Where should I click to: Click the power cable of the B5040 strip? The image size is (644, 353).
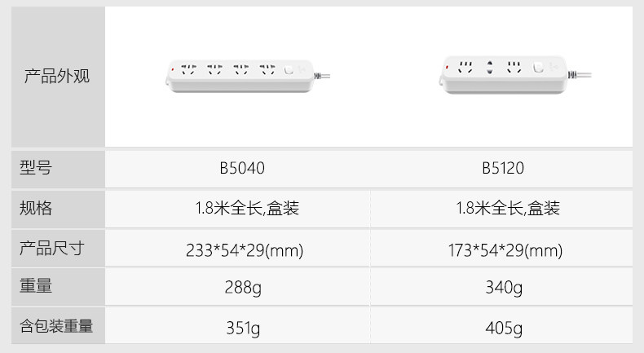[326, 75]
